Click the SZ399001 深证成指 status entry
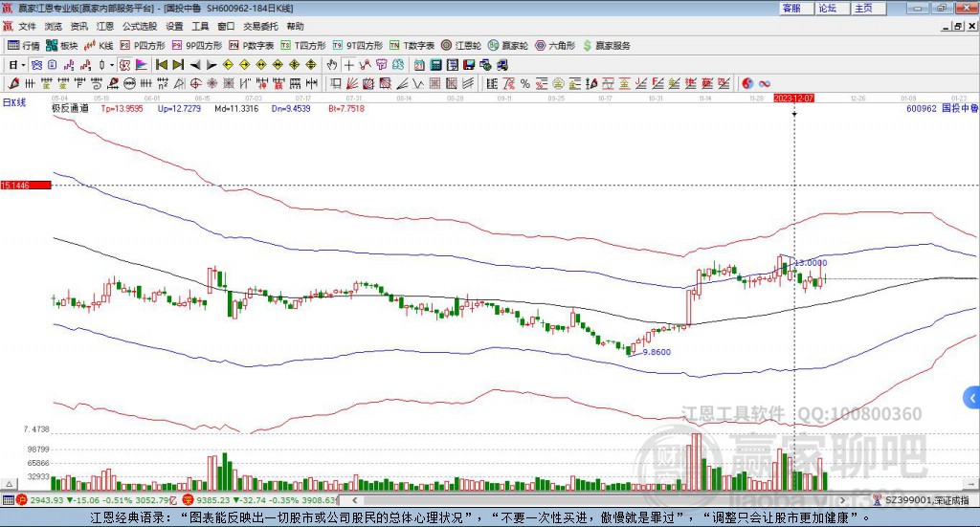The image size is (980, 527). tap(922, 500)
